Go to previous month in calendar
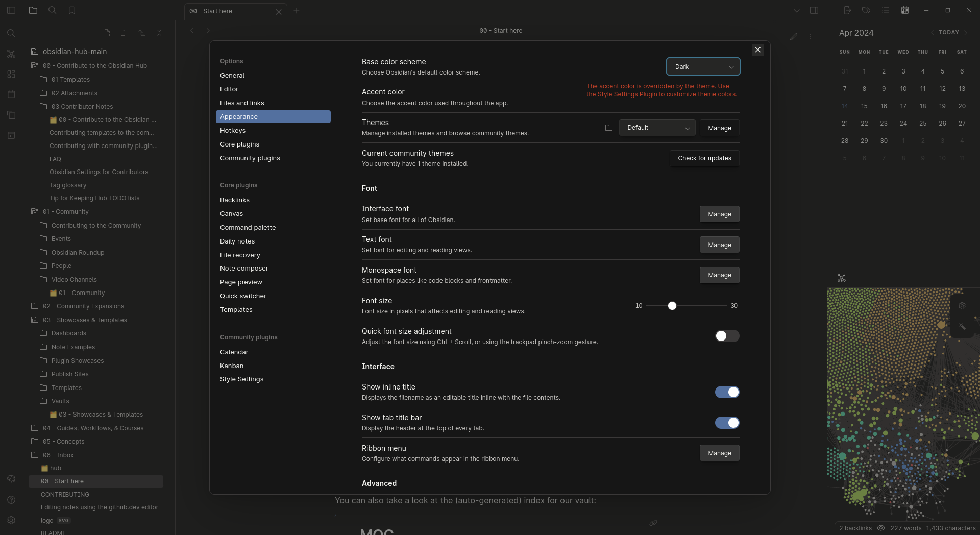Image resolution: width=980 pixels, height=535 pixels. (932, 32)
